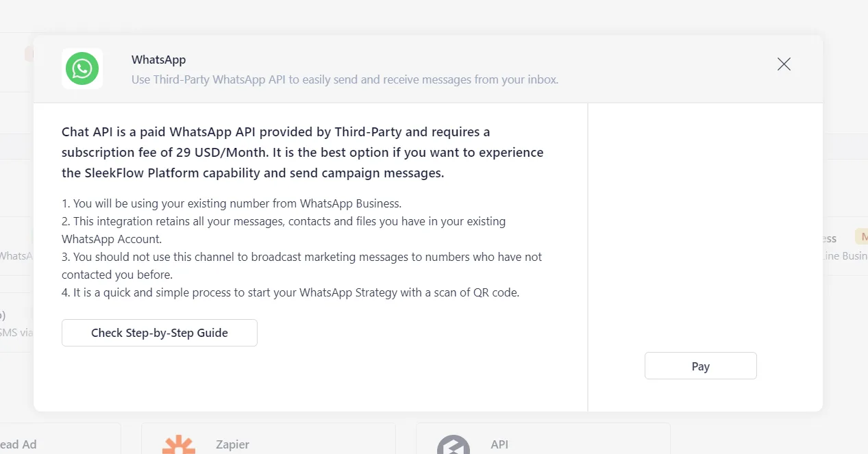Click the API integration label

(x=499, y=444)
